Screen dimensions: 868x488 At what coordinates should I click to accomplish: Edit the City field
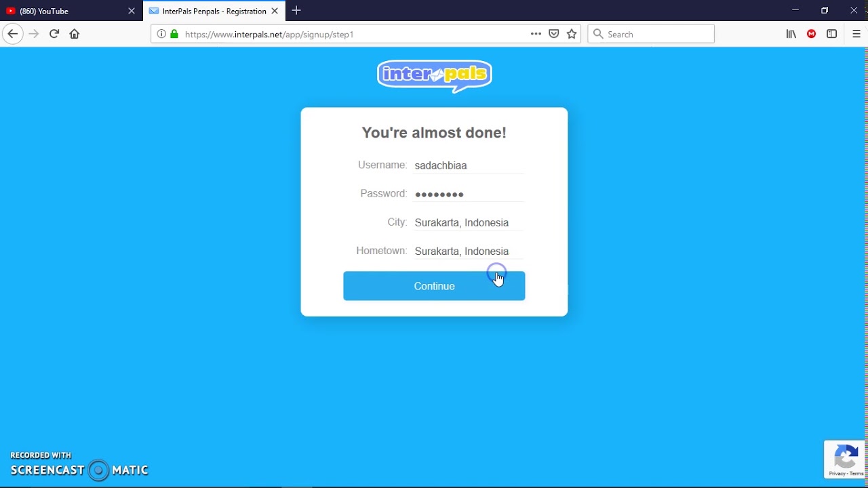click(469, 222)
